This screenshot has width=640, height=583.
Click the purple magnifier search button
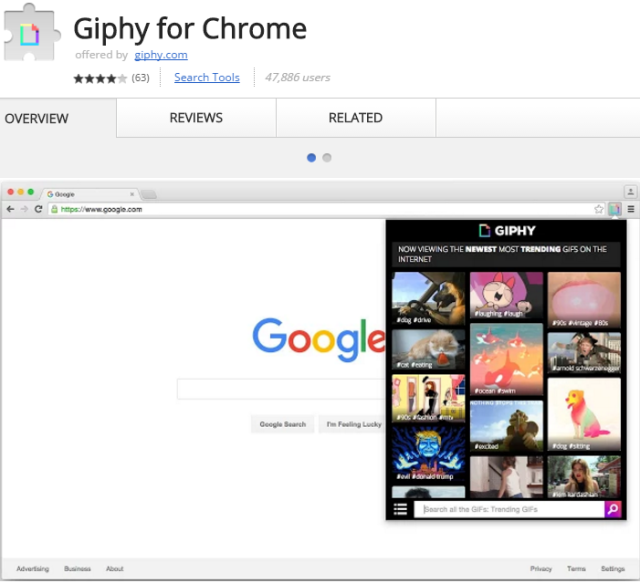(x=613, y=510)
